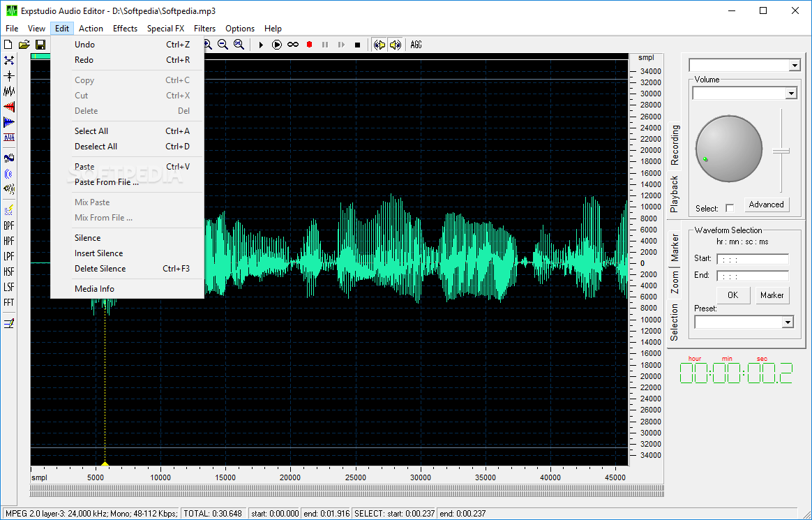The width and height of the screenshot is (812, 520).
Task: Click the round volume knob
Action: (x=728, y=149)
